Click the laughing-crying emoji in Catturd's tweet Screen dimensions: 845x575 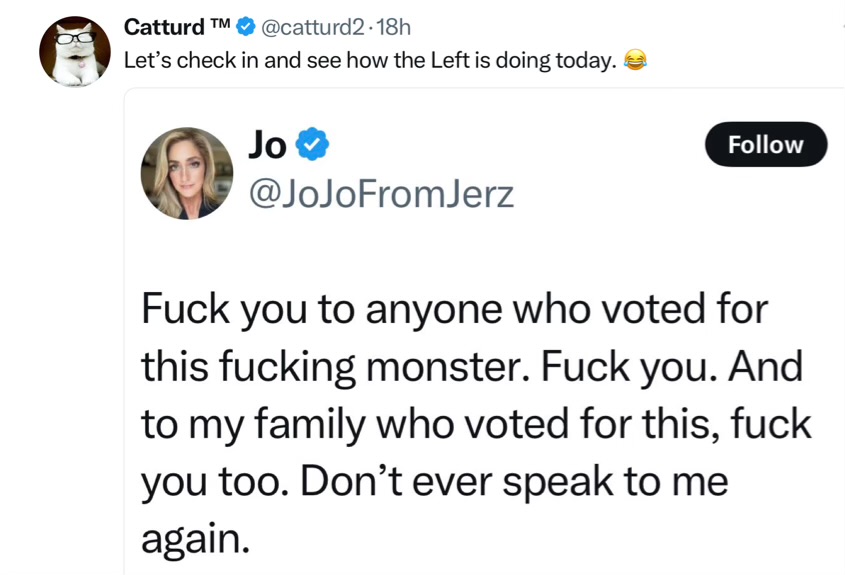coord(634,60)
